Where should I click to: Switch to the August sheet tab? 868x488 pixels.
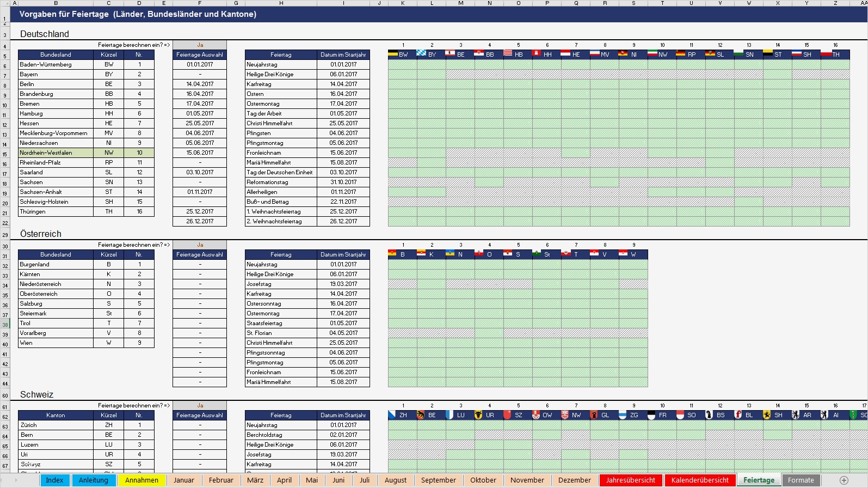tap(396, 480)
